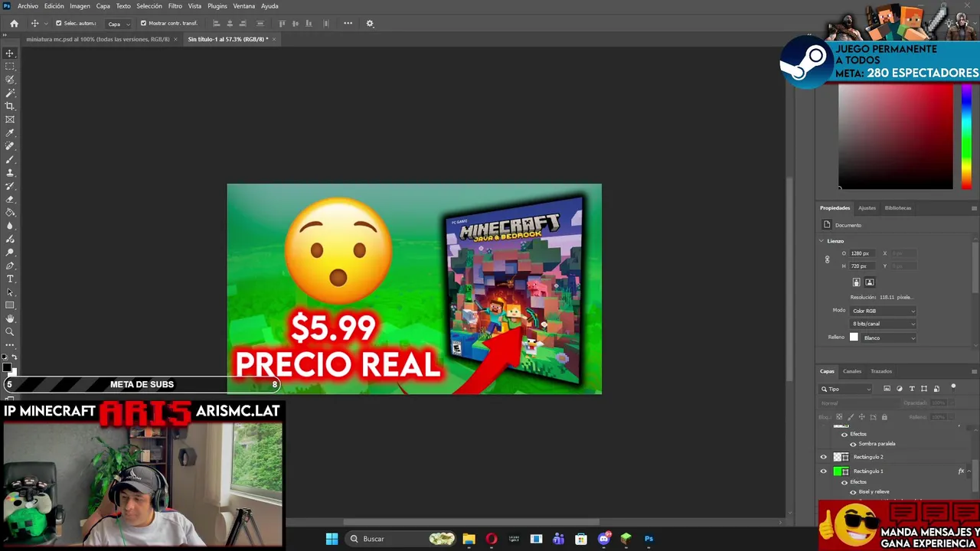Select the Magic Wand tool
The width and height of the screenshot is (980, 551).
pyautogui.click(x=10, y=93)
